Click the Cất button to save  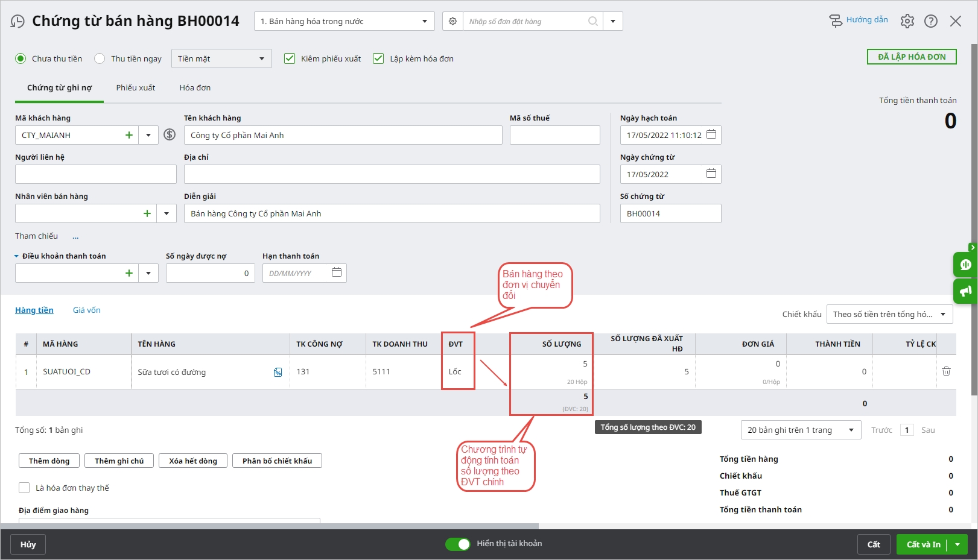pos(873,544)
